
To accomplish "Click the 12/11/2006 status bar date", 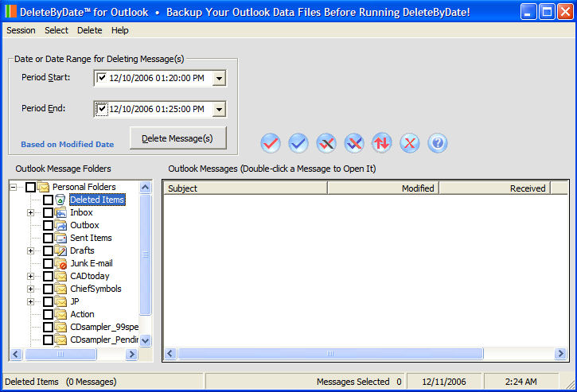I will [444, 382].
